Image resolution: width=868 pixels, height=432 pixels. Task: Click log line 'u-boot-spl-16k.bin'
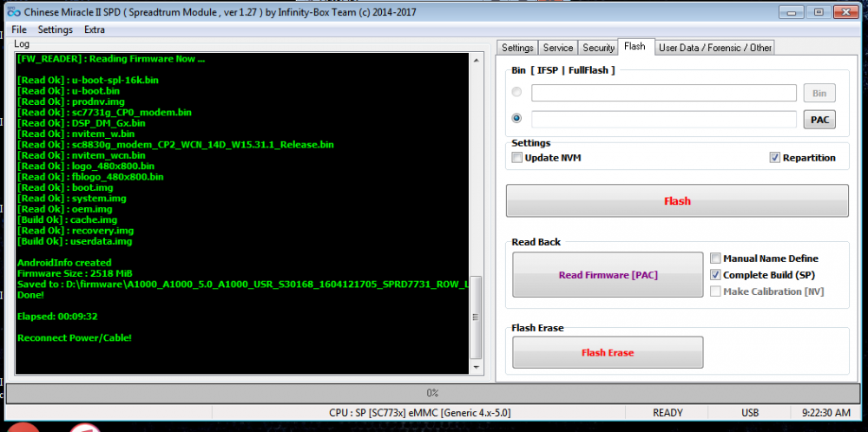tap(88, 80)
